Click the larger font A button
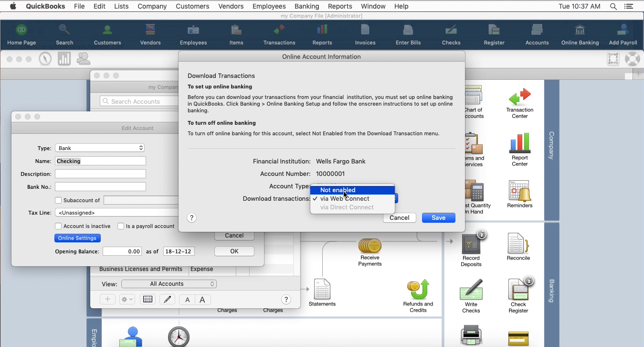 [202, 300]
